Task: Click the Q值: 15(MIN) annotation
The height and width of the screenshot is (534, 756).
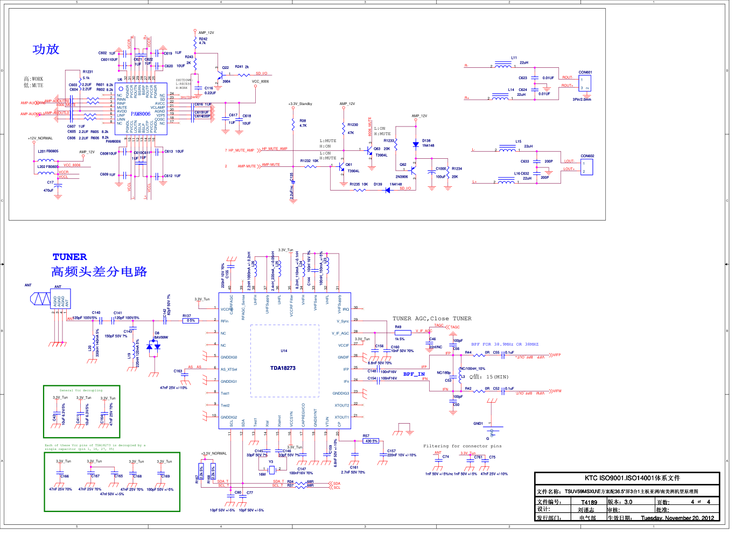Action: [489, 377]
